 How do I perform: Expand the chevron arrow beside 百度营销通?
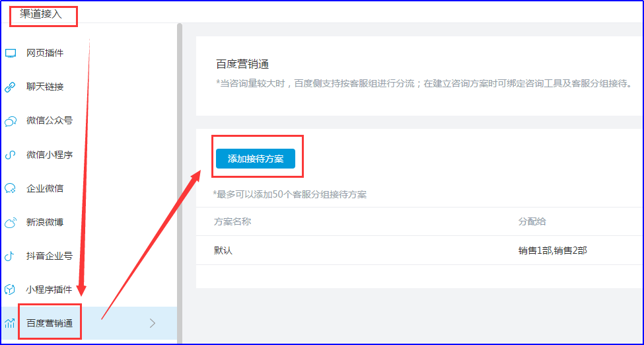coord(153,323)
